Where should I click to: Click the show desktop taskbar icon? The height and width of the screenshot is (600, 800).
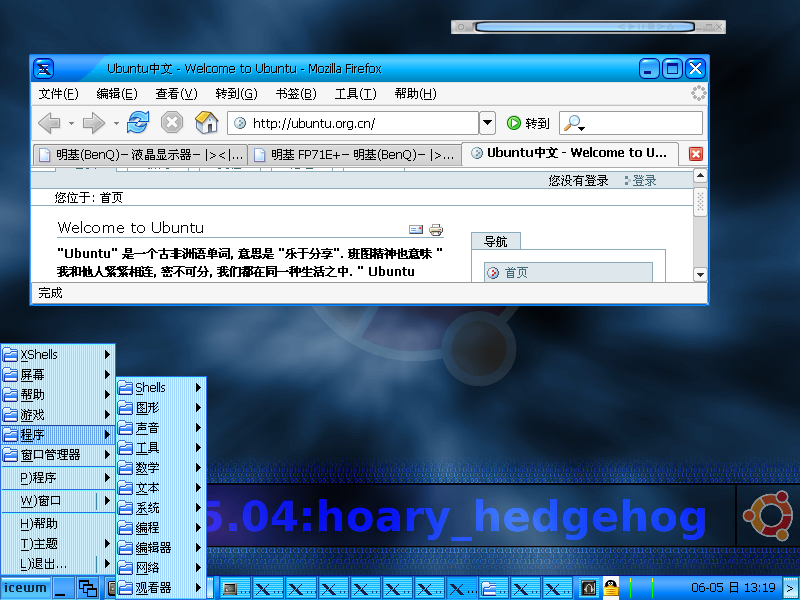coord(63,588)
